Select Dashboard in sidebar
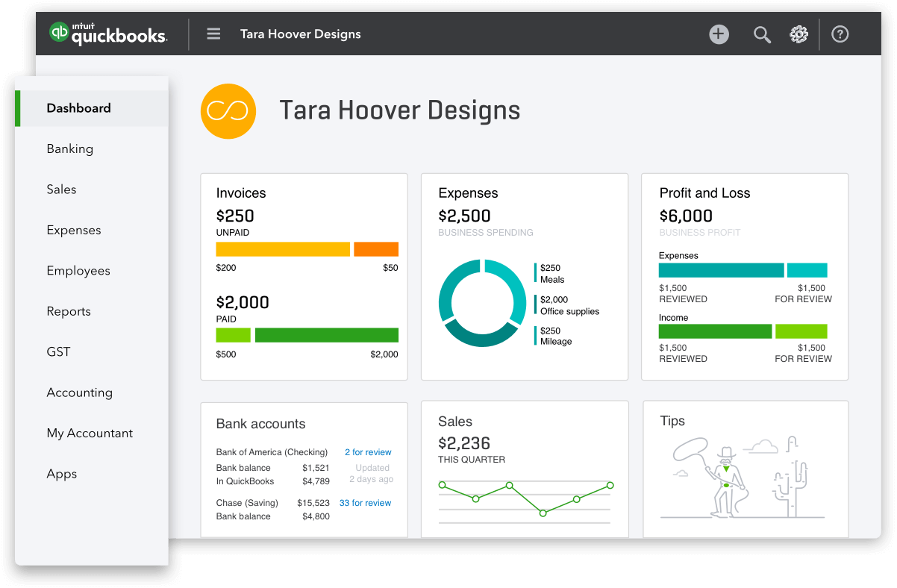 (92, 108)
